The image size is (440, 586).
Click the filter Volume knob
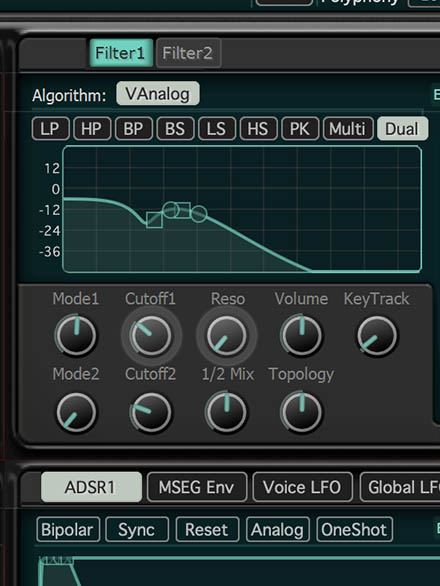coord(301,335)
